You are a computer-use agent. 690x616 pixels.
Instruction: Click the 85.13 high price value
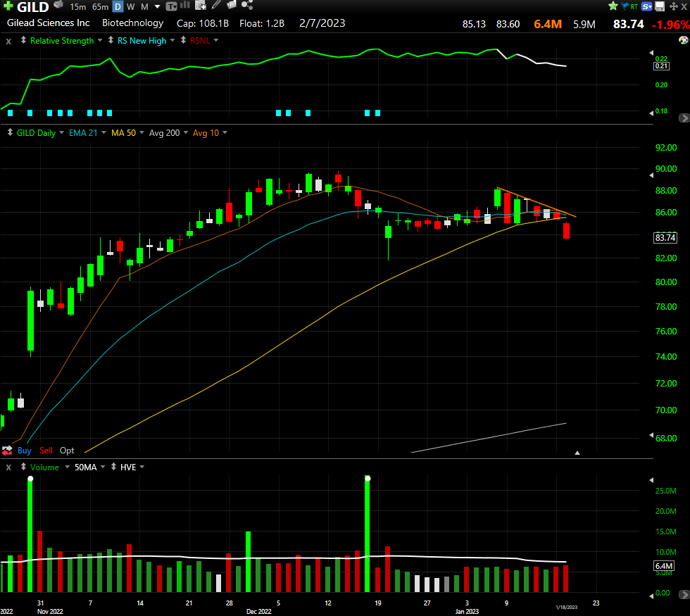pyautogui.click(x=474, y=24)
